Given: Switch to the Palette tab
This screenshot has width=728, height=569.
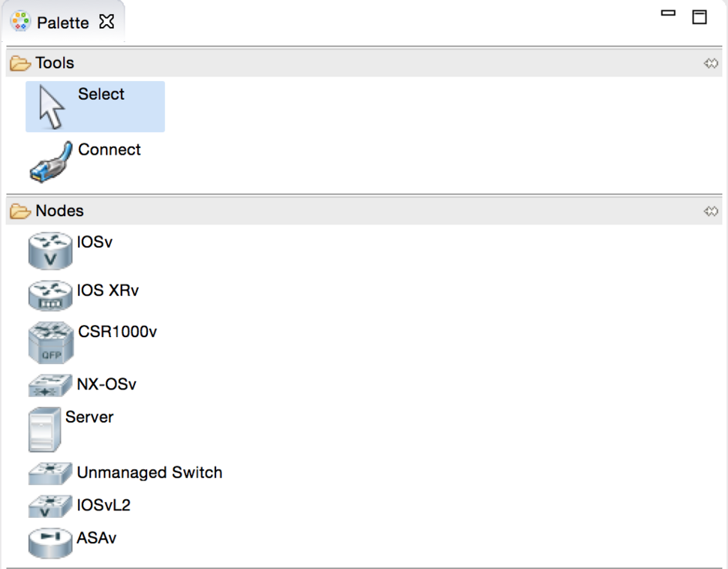Looking at the screenshot, I should click(x=63, y=23).
